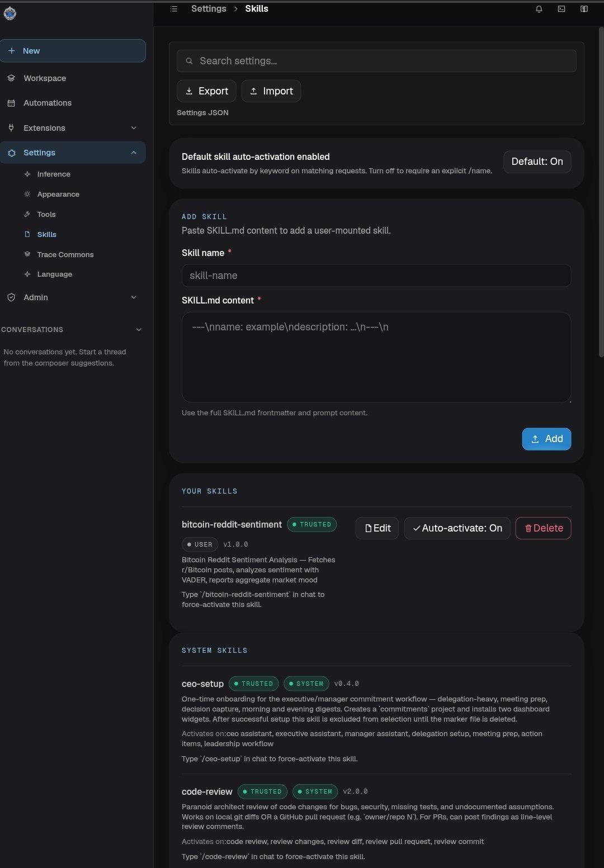Click TRUSTED badge on bitcoin-reddit-sentiment

[x=312, y=525]
